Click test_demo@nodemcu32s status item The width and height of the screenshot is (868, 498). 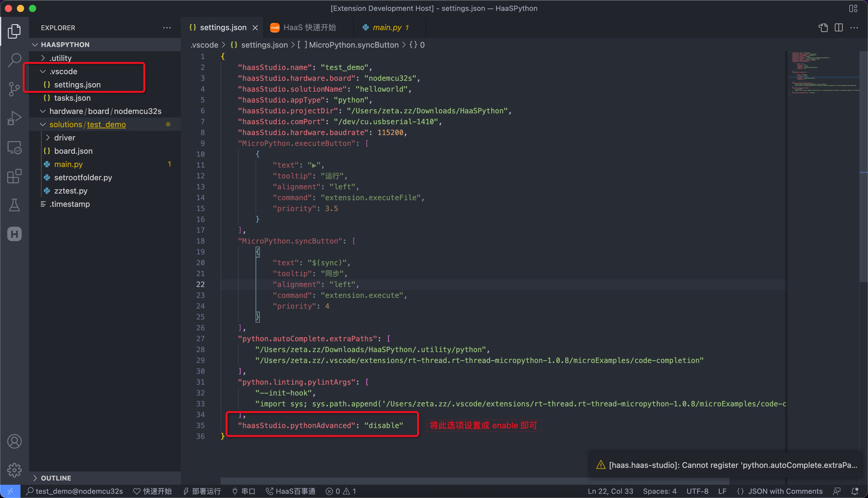[75, 491]
